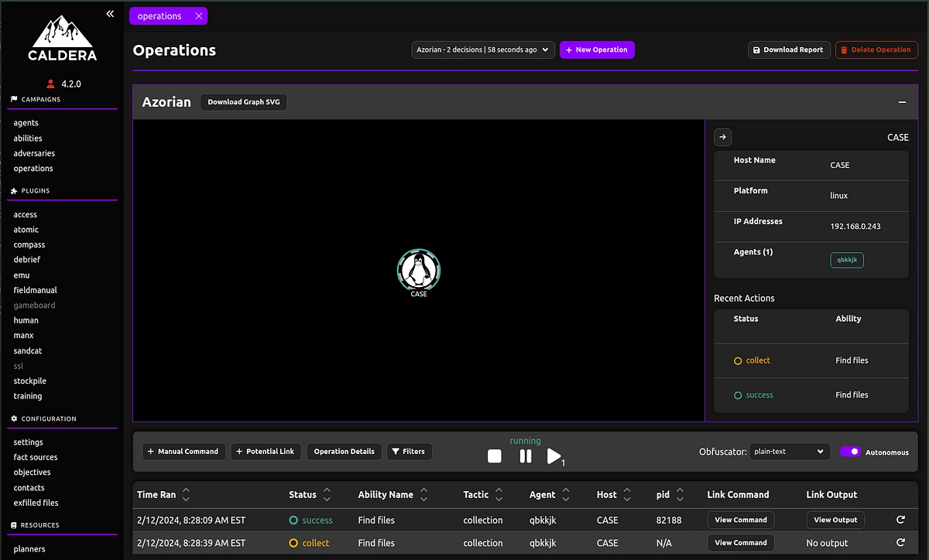Click Delete Operation button
The height and width of the screenshot is (560, 929).
coord(876,50)
